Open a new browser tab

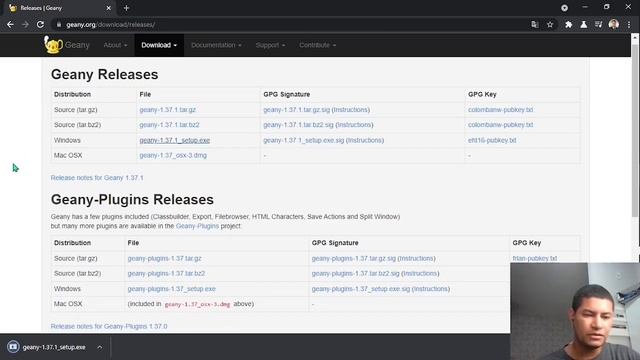tap(126, 8)
